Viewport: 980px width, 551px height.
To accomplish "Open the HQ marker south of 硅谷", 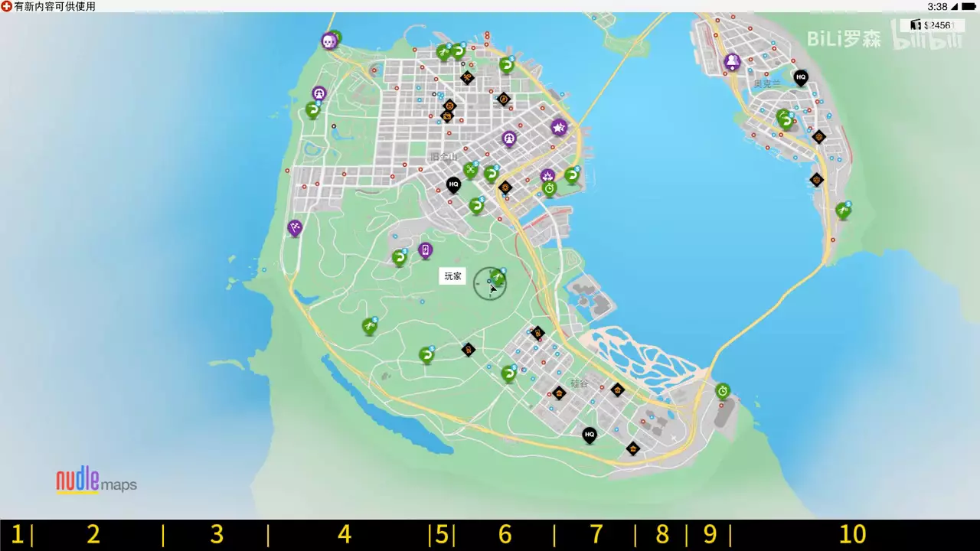I will click(589, 435).
